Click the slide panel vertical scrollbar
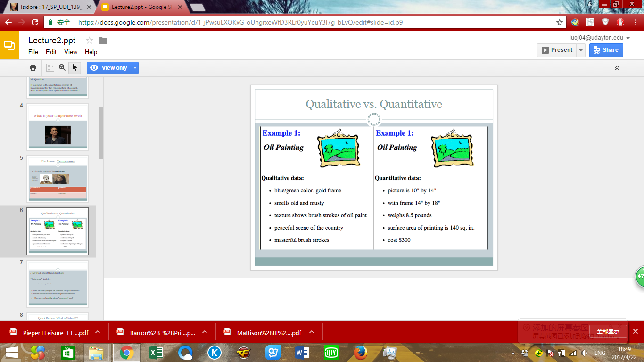Viewport: 644px width, 362px height. [x=100, y=133]
